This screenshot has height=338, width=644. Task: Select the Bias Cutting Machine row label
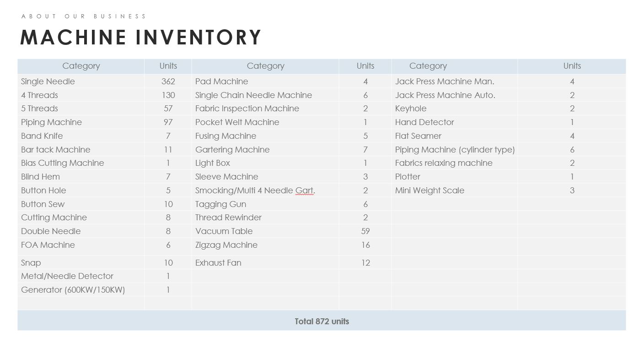(63, 163)
